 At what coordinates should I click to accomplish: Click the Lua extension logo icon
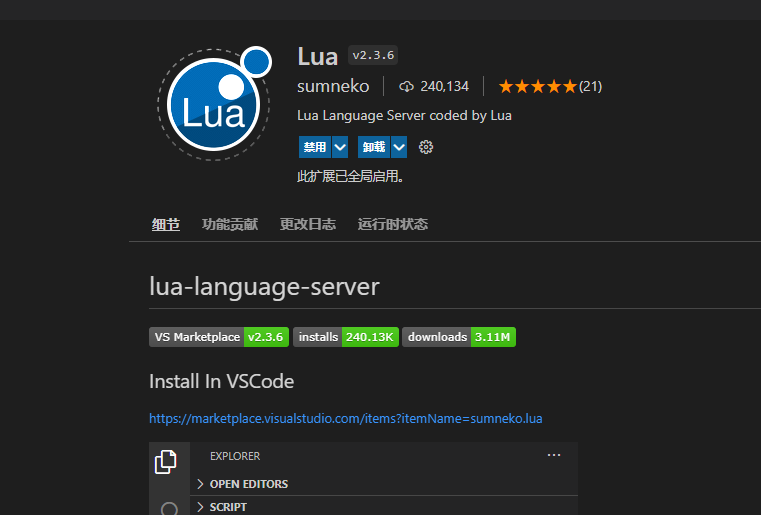pos(214,103)
